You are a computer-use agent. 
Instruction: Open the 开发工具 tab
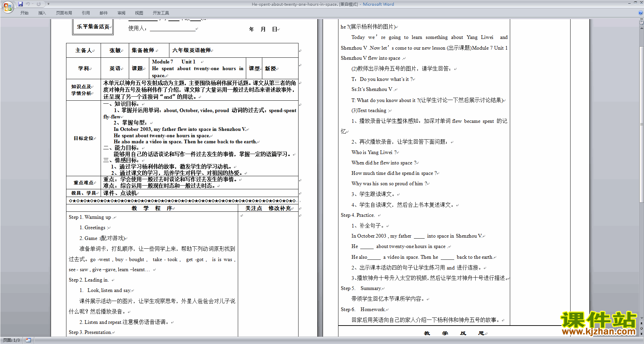[x=161, y=13]
